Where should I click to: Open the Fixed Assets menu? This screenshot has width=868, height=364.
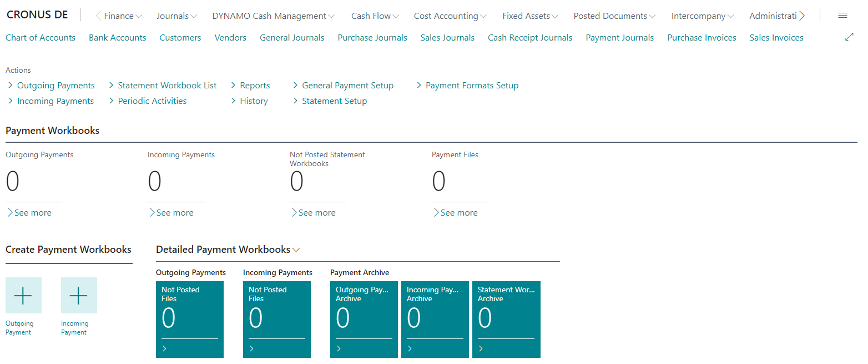click(531, 16)
